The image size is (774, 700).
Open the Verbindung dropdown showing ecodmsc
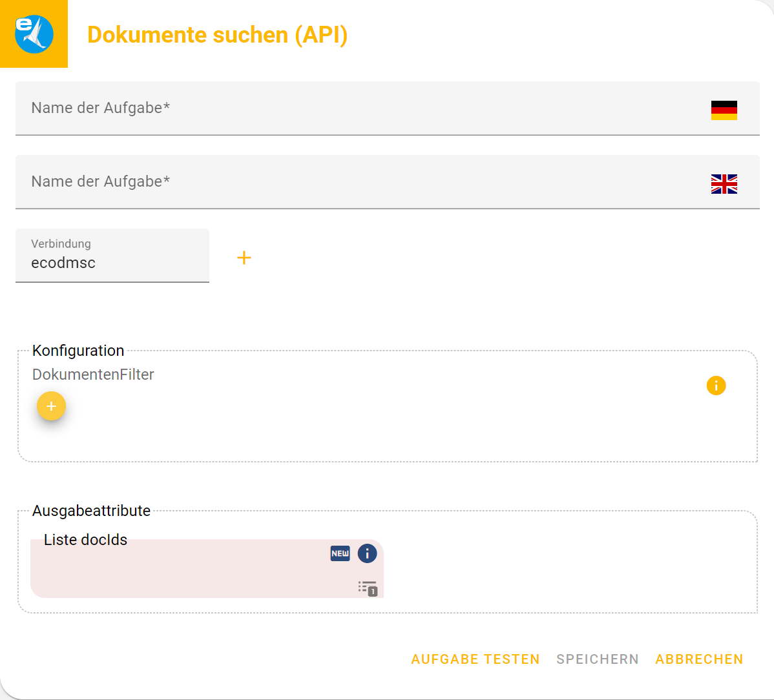point(112,256)
